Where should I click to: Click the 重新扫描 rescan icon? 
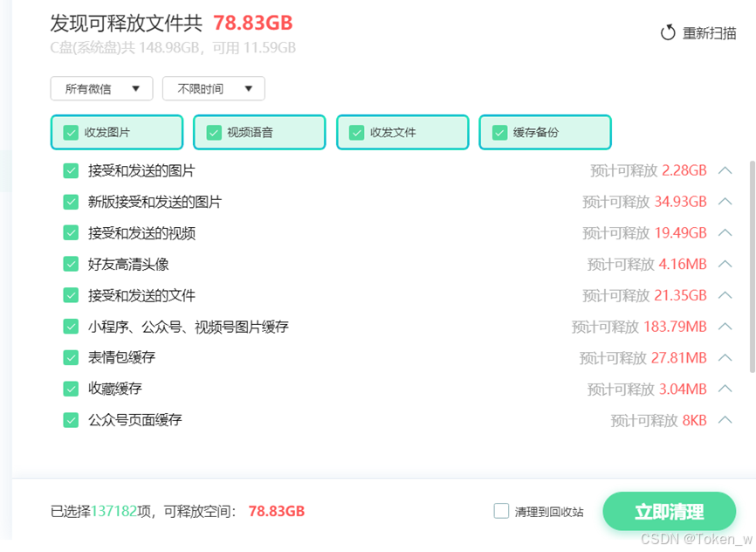668,33
